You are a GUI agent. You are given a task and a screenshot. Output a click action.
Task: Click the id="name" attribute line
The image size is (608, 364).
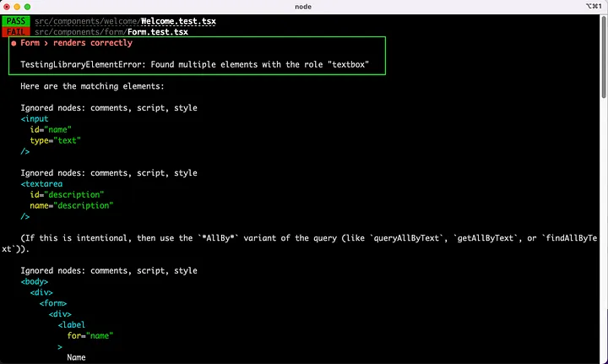click(x=51, y=129)
